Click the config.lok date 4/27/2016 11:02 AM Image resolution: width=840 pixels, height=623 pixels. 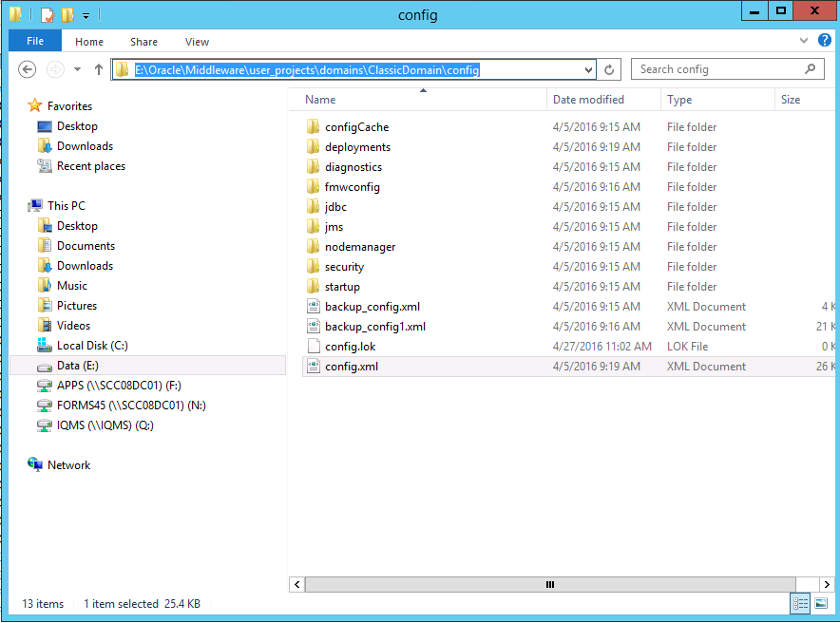602,347
